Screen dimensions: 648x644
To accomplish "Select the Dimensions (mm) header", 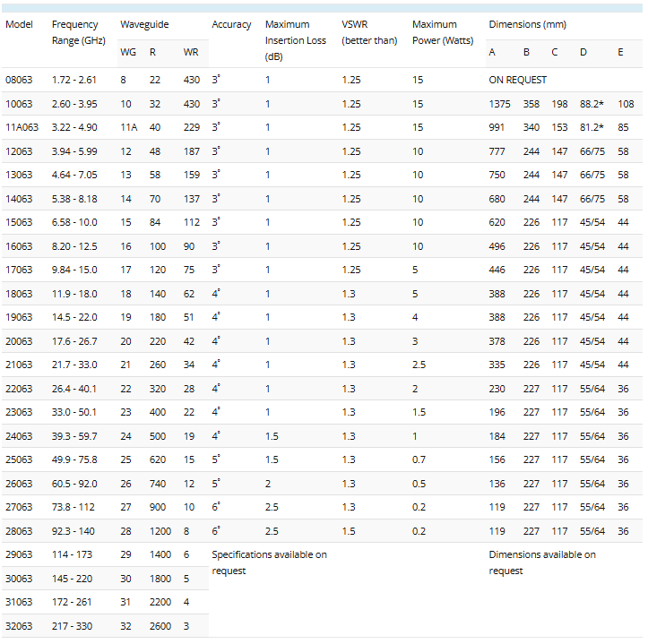I will click(527, 24).
